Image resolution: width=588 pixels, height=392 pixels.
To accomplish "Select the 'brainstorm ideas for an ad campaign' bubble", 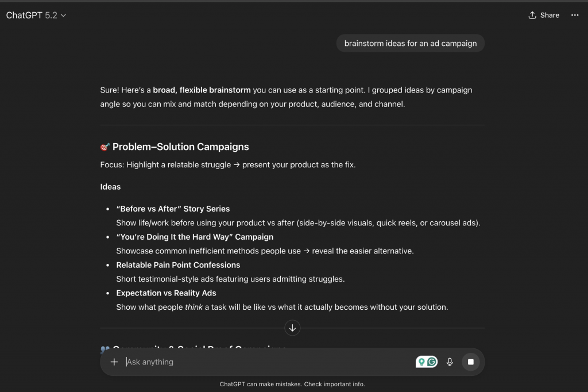I will point(410,43).
